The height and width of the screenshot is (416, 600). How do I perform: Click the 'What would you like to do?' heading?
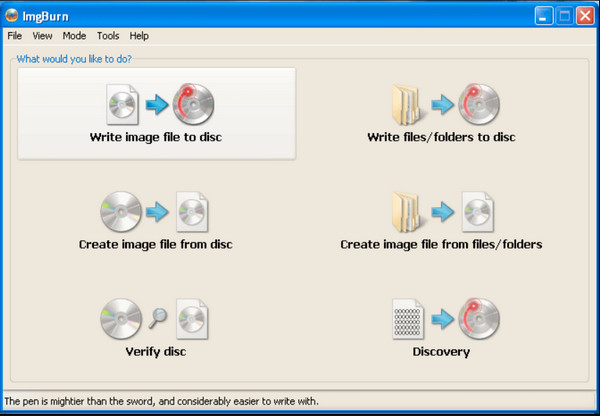tap(74, 59)
